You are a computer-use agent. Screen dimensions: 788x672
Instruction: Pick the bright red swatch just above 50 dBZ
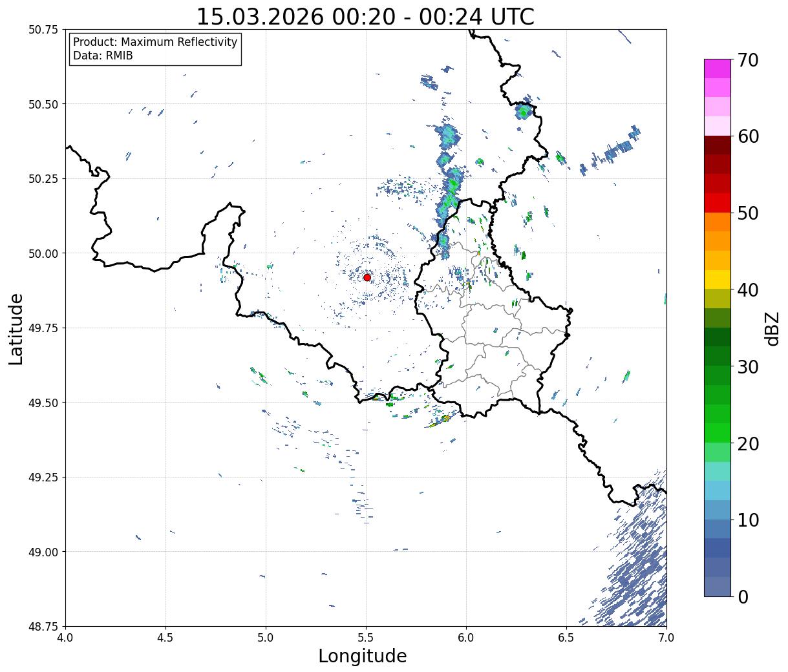click(717, 203)
